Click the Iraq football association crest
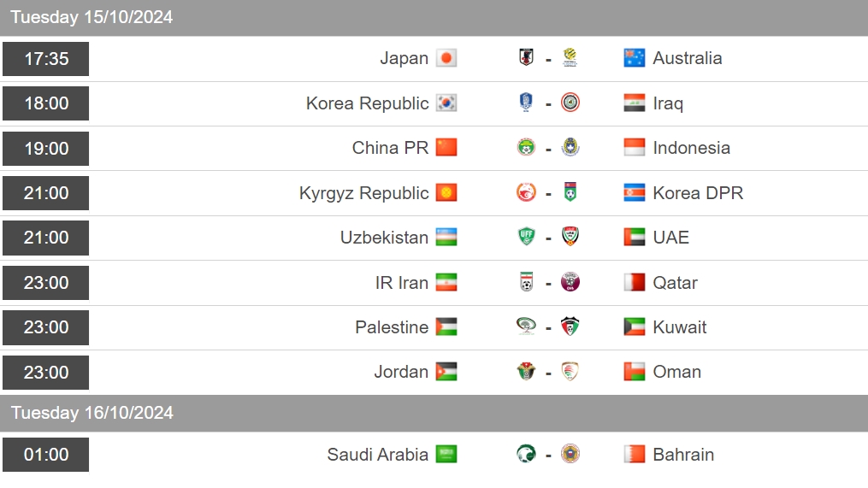This screenshot has width=868, height=488. coord(570,103)
